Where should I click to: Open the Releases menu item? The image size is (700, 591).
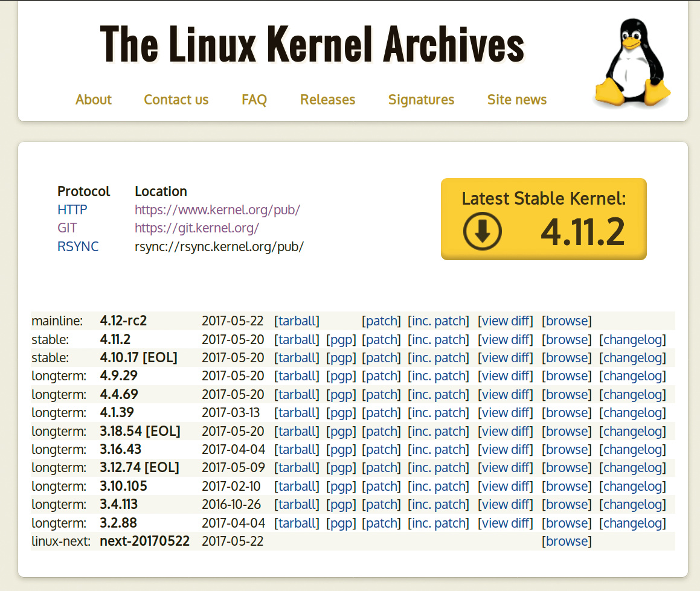(x=328, y=100)
